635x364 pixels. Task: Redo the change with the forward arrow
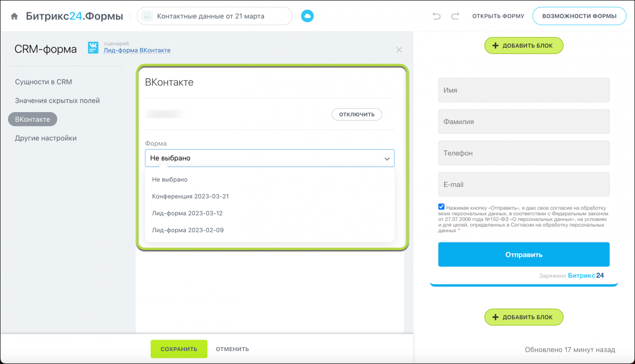pos(455,16)
